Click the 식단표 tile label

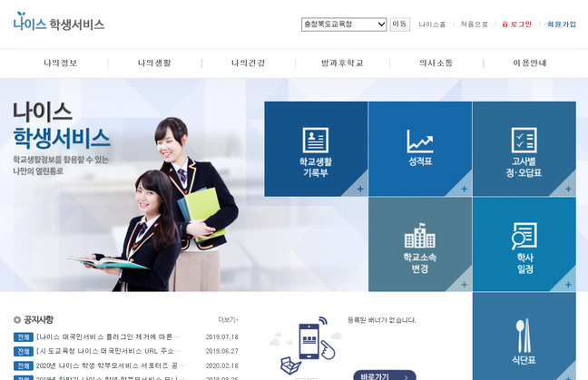(524, 360)
